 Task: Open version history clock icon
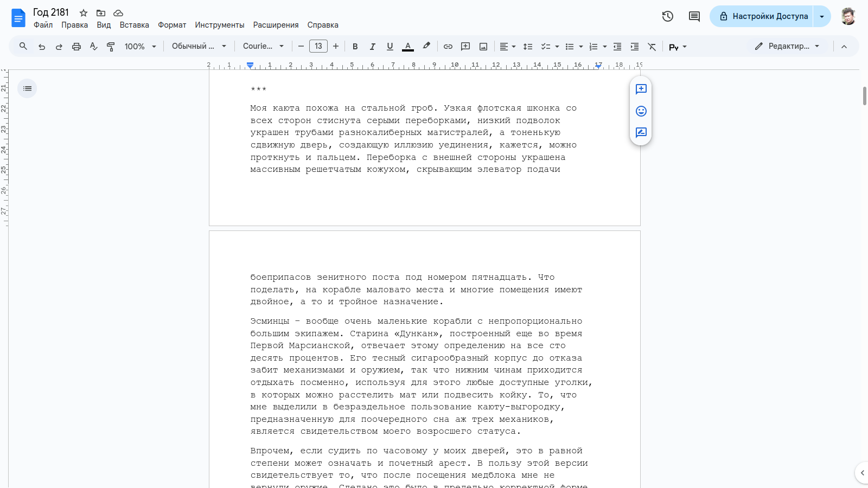(668, 16)
